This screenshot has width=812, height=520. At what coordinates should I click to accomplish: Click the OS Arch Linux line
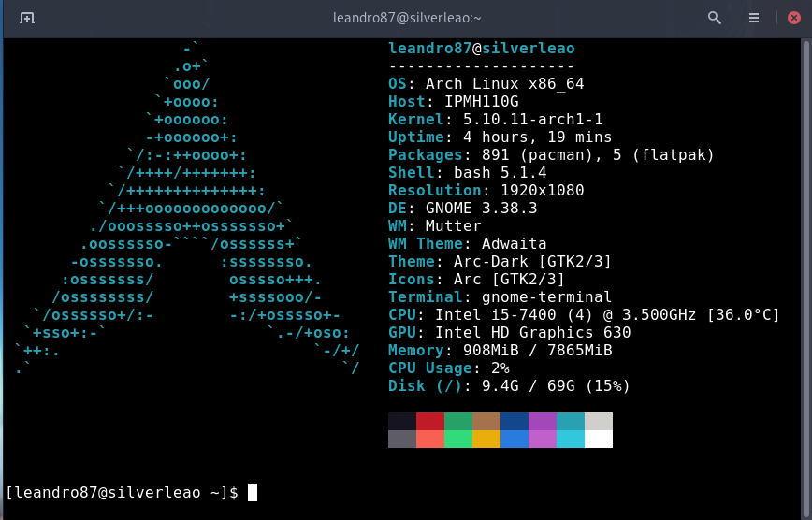[x=486, y=83]
